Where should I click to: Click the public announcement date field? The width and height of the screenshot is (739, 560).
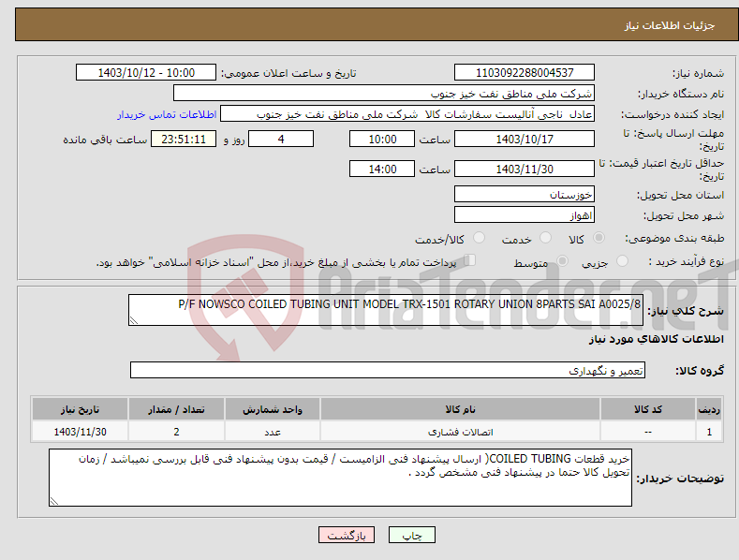(146, 73)
